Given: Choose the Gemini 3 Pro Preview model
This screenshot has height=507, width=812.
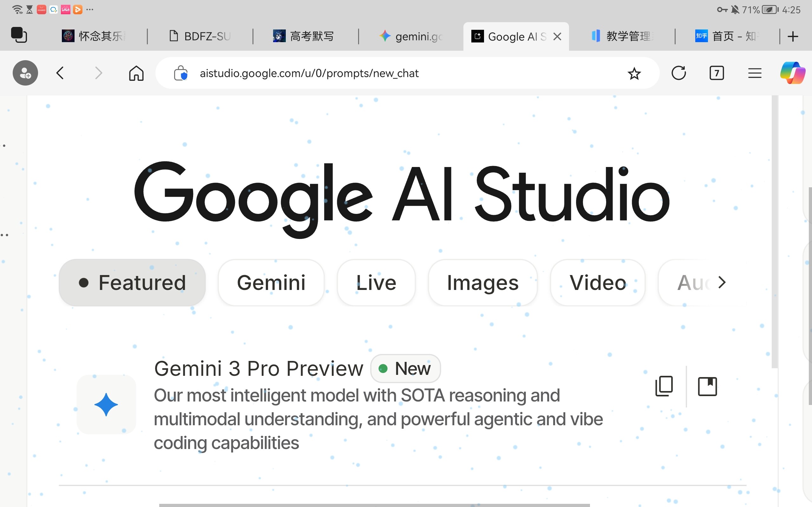Looking at the screenshot, I should point(259,369).
